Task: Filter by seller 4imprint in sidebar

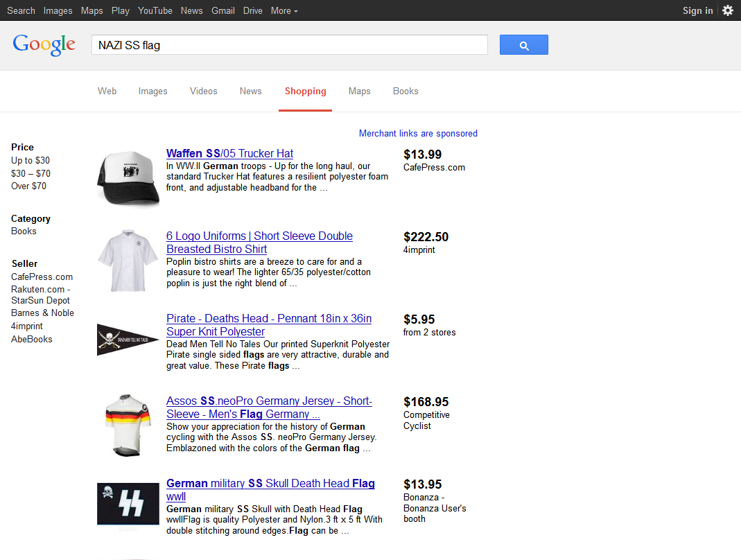Action: [27, 326]
